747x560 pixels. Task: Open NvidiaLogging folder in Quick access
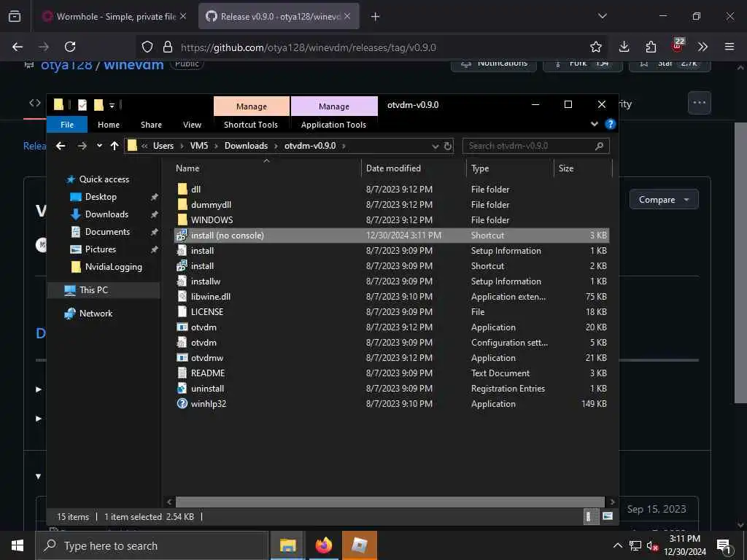click(113, 267)
